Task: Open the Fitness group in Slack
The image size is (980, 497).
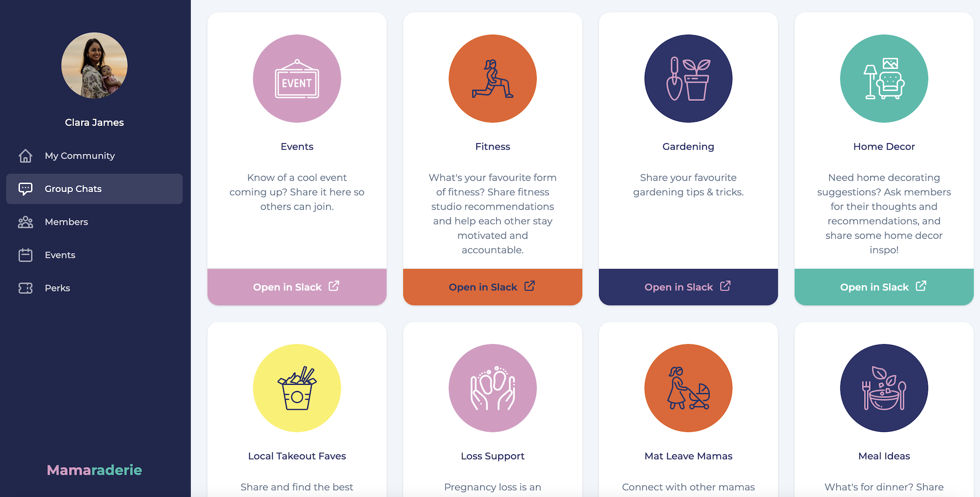Action: pos(492,287)
